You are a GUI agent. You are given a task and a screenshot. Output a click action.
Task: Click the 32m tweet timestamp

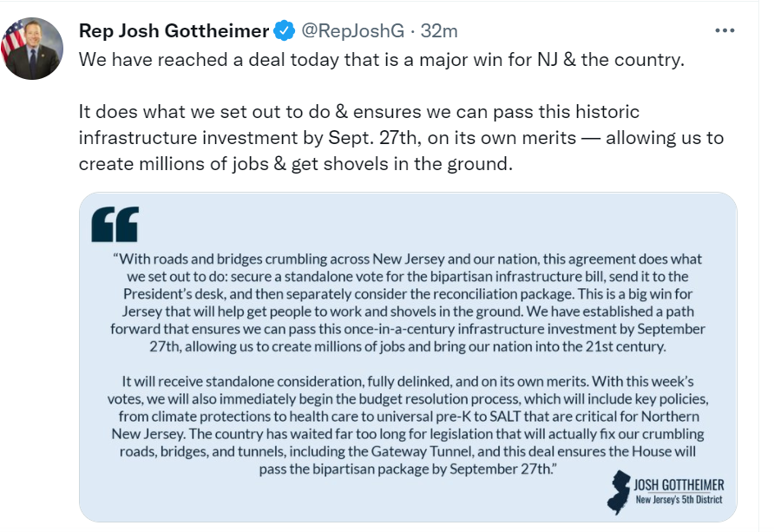coord(439,31)
